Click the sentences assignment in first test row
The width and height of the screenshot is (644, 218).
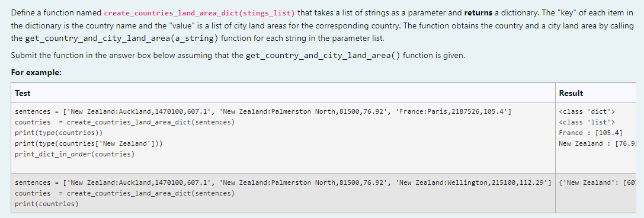[x=263, y=112]
